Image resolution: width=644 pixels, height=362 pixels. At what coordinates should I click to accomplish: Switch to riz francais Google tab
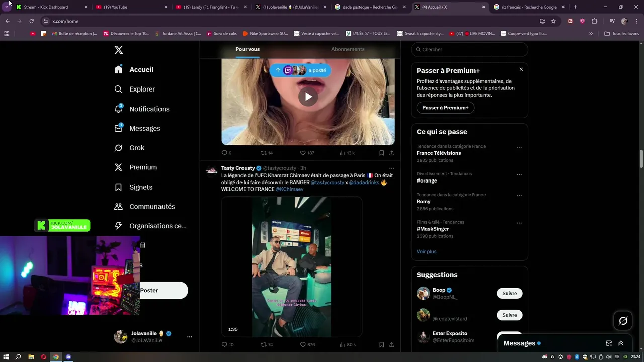[530, 7]
